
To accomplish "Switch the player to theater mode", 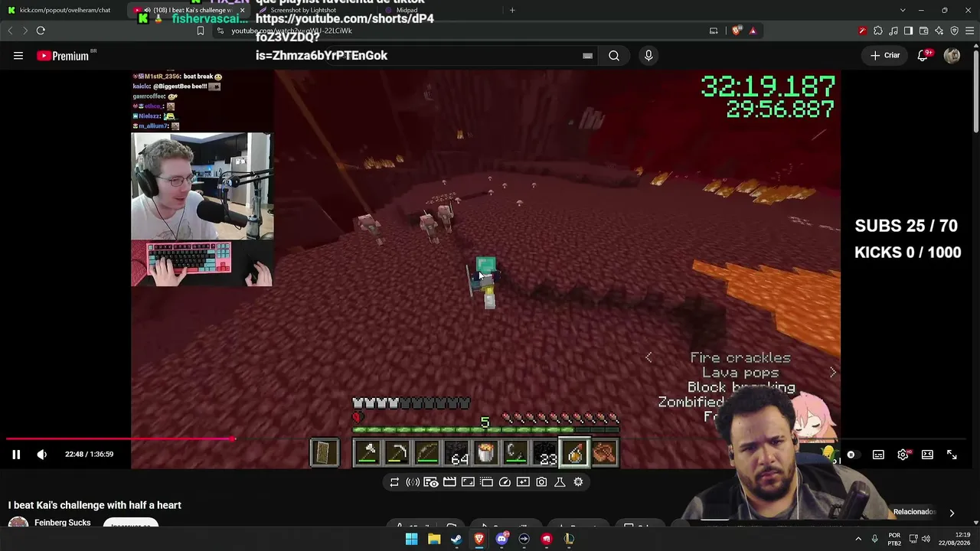I will pos(927,455).
